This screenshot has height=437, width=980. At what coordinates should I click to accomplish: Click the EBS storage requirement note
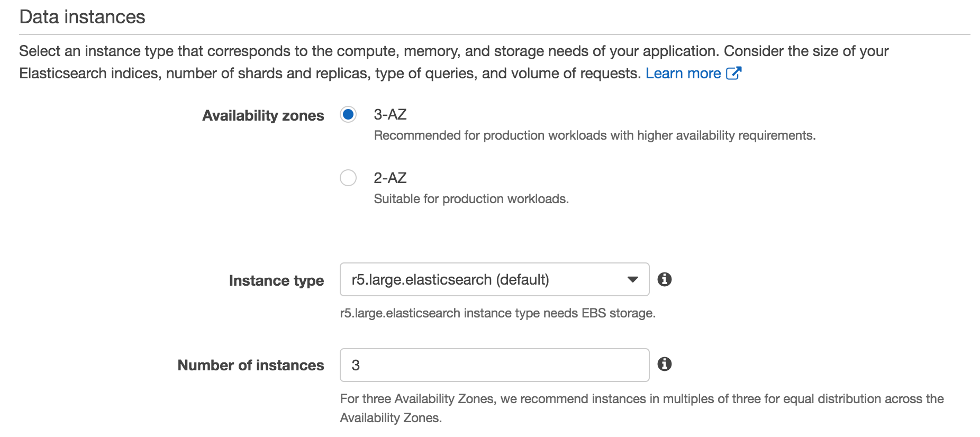point(497,313)
